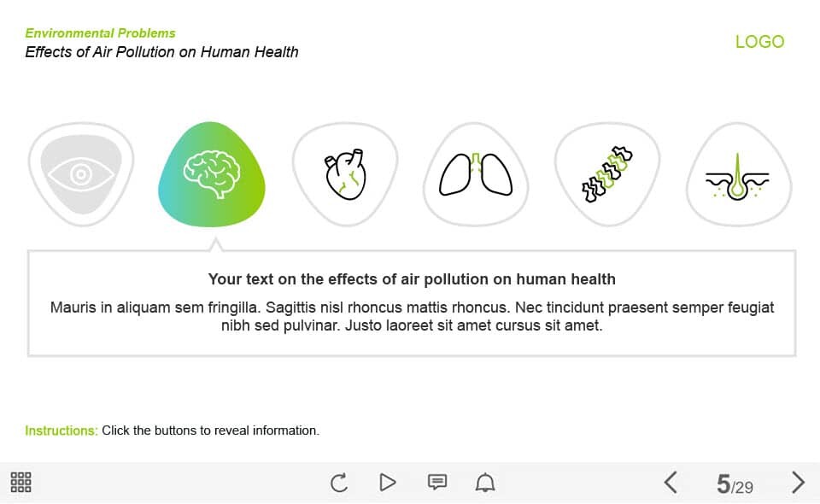This screenshot has height=504, width=820.
Task: Click the bones and joints icon
Action: 607,174
